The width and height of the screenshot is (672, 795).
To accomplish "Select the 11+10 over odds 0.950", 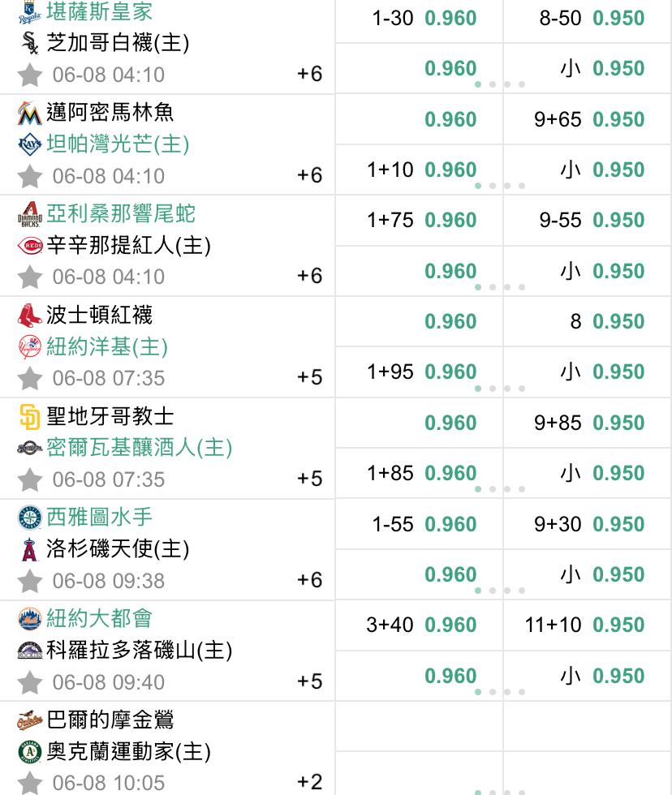I will 588,625.
